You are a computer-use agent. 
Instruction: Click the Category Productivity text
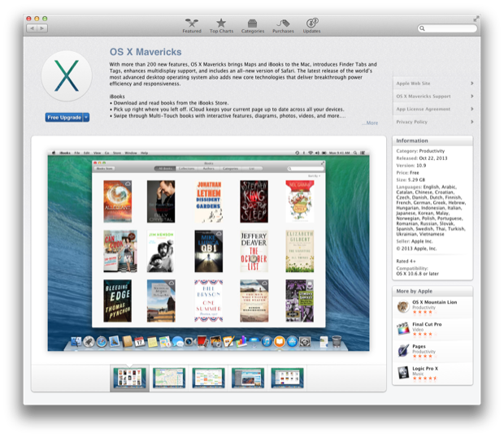click(420, 151)
